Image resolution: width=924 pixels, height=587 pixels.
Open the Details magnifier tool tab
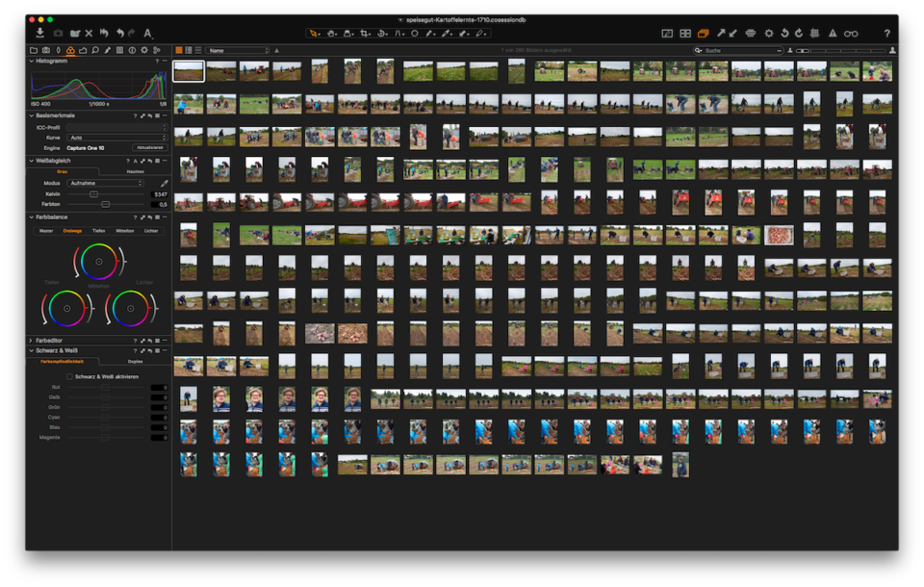tap(95, 51)
